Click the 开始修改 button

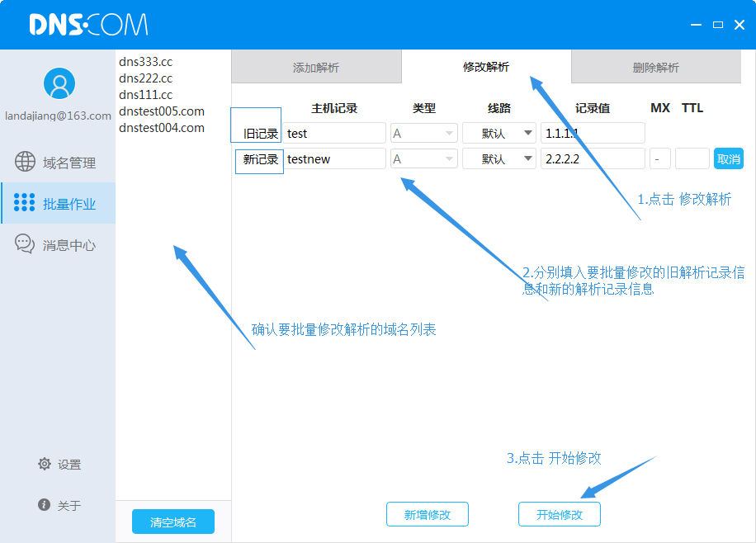point(560,514)
